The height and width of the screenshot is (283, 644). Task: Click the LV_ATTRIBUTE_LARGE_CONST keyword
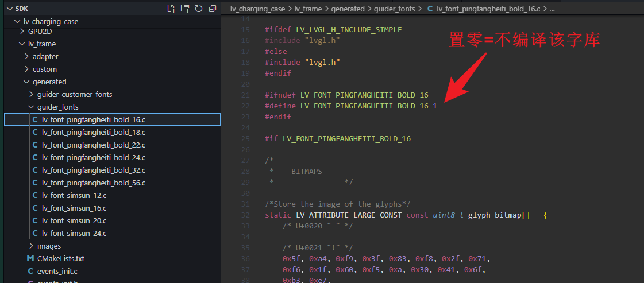tap(349, 215)
